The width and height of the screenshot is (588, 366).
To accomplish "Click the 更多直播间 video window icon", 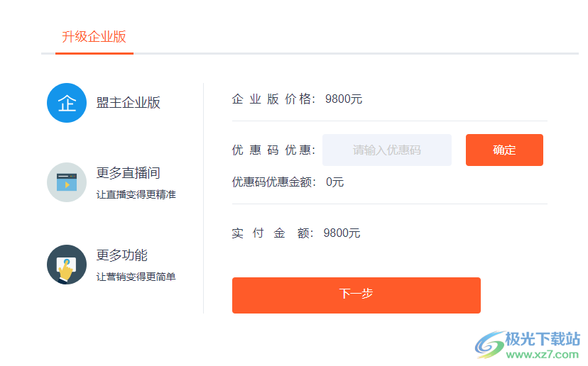I will tap(67, 182).
